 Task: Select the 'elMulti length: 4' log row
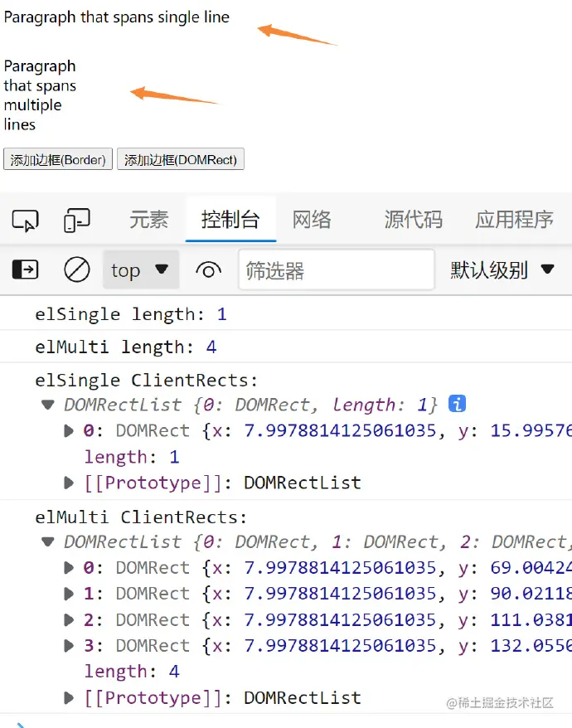point(286,347)
